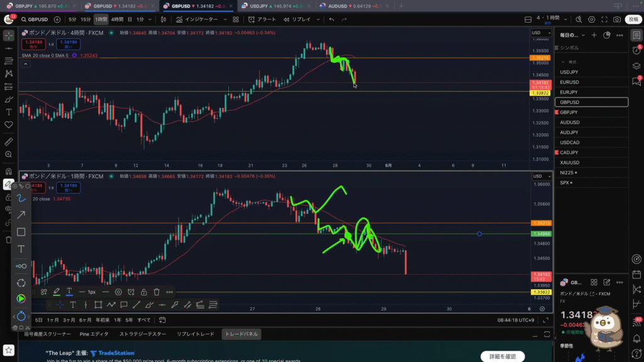644x362 pixels.
Task: Open drawing settings gear in floating toolbar
Action: (118, 292)
